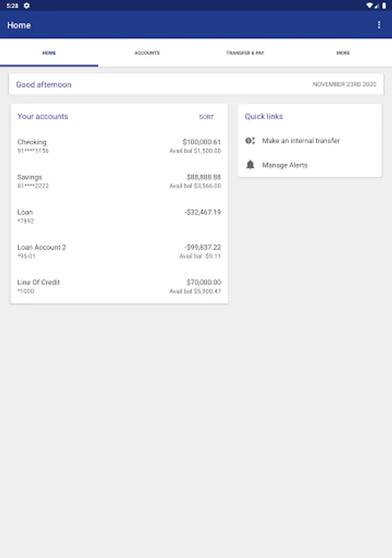Open the Checking account row
This screenshot has width=392, height=558.
coord(119,146)
